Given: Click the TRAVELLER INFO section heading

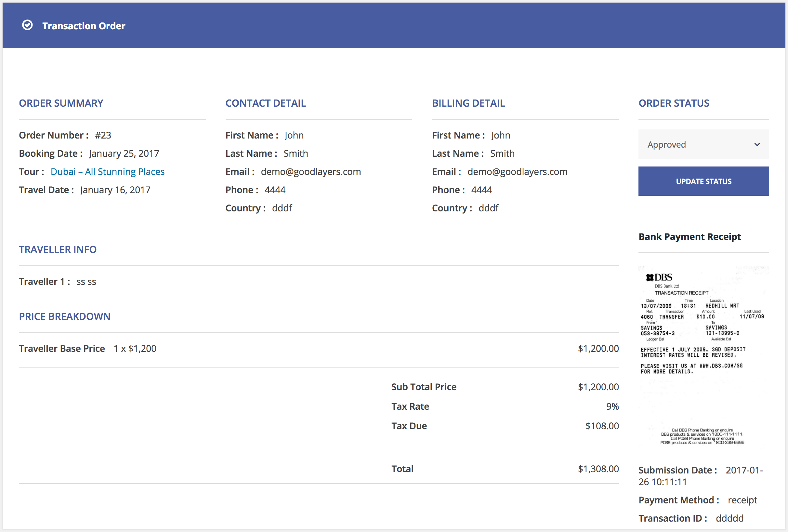Looking at the screenshot, I should click(58, 249).
